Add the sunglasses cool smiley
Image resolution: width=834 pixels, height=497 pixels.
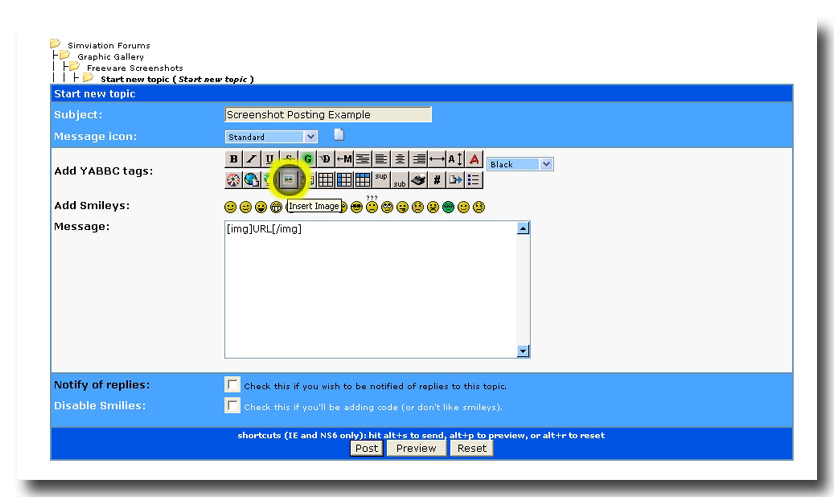pyautogui.click(x=357, y=207)
